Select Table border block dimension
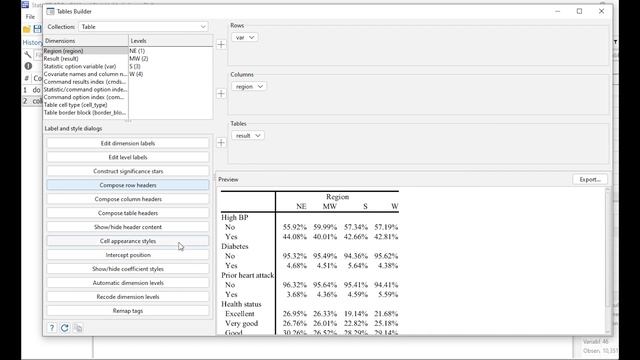Image resolution: width=640 pixels, height=360 pixels. coord(85,113)
